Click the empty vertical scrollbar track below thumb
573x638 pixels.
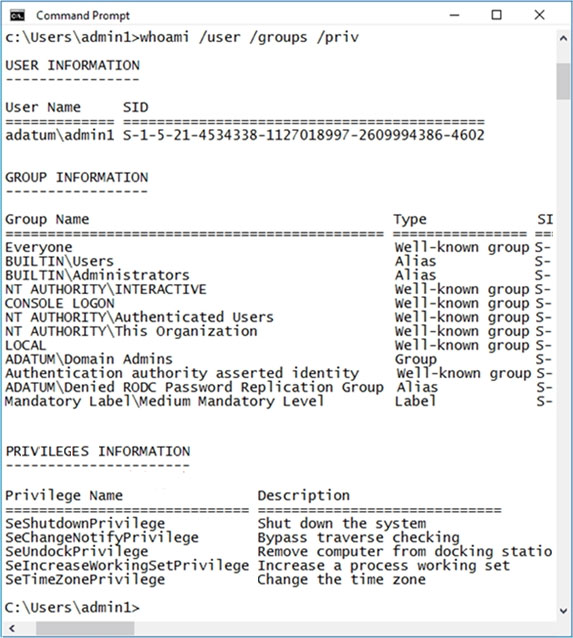(x=563, y=350)
